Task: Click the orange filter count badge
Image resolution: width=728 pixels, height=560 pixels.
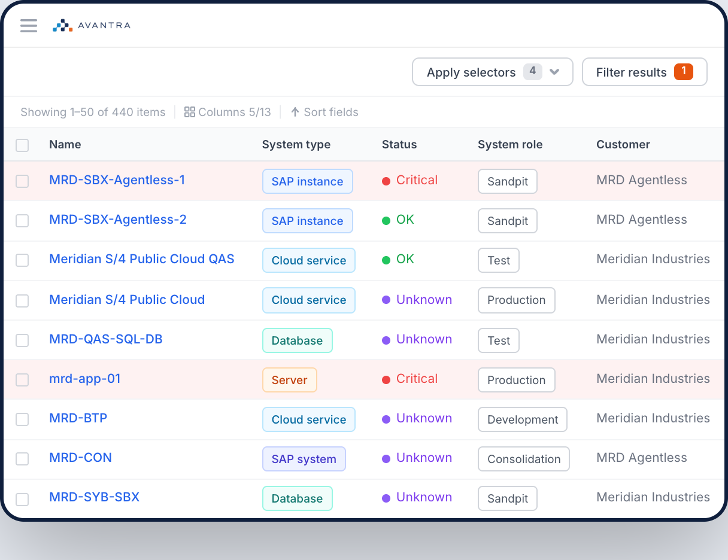Action: click(x=683, y=72)
